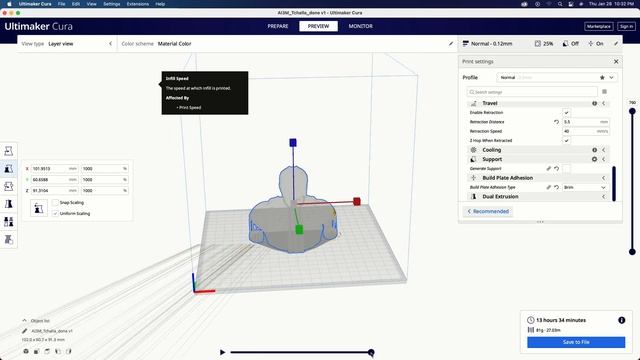The width and height of the screenshot is (640, 360).
Task: Open the Settings menu
Action: coord(111,4)
